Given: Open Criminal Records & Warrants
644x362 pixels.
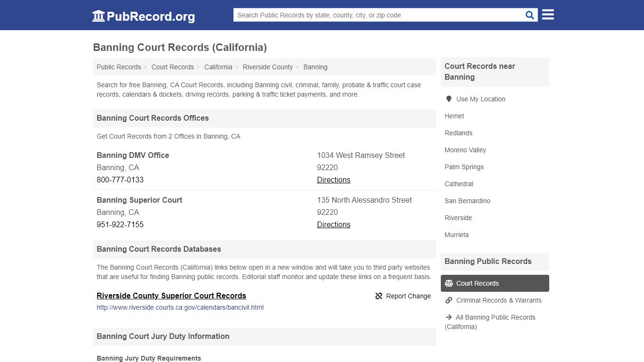Looking at the screenshot, I should click(x=499, y=300).
